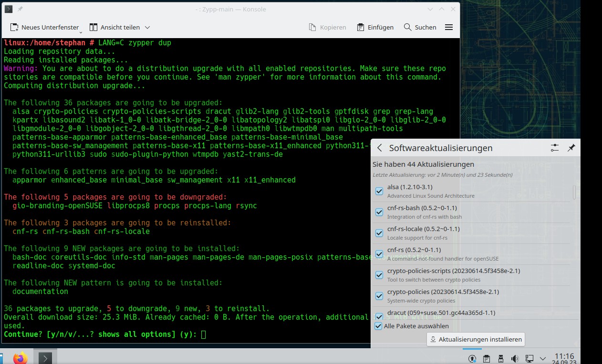Open a new tab with Neues Unterfenster
This screenshot has width=602, height=364.
coord(44,27)
